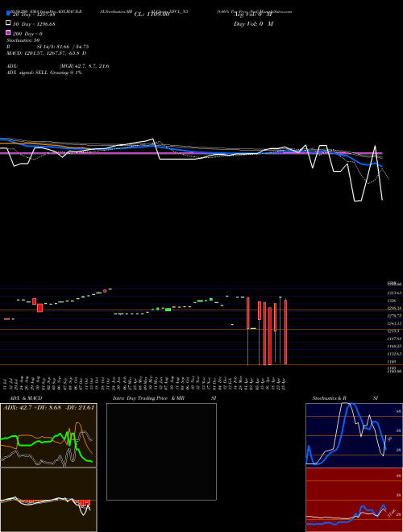403x532 pixels.
Task: Click the white 50 Day legend swatch
Action: click(x=8, y=23)
